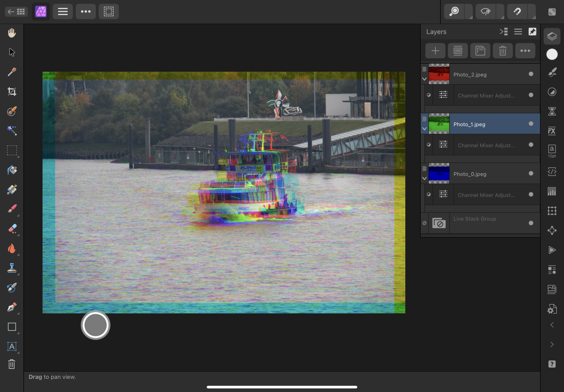The width and height of the screenshot is (564, 392).
Task: Delete layer with Layers trash button
Action: pos(502,51)
